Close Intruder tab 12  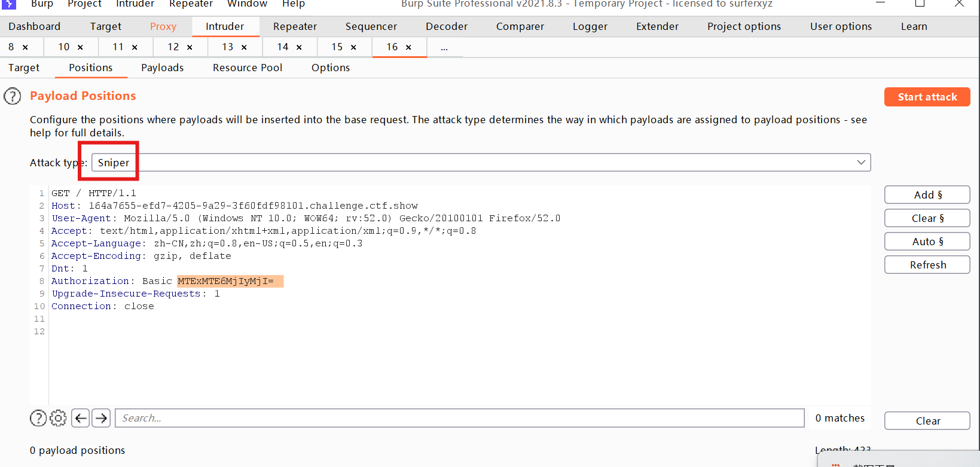[190, 47]
